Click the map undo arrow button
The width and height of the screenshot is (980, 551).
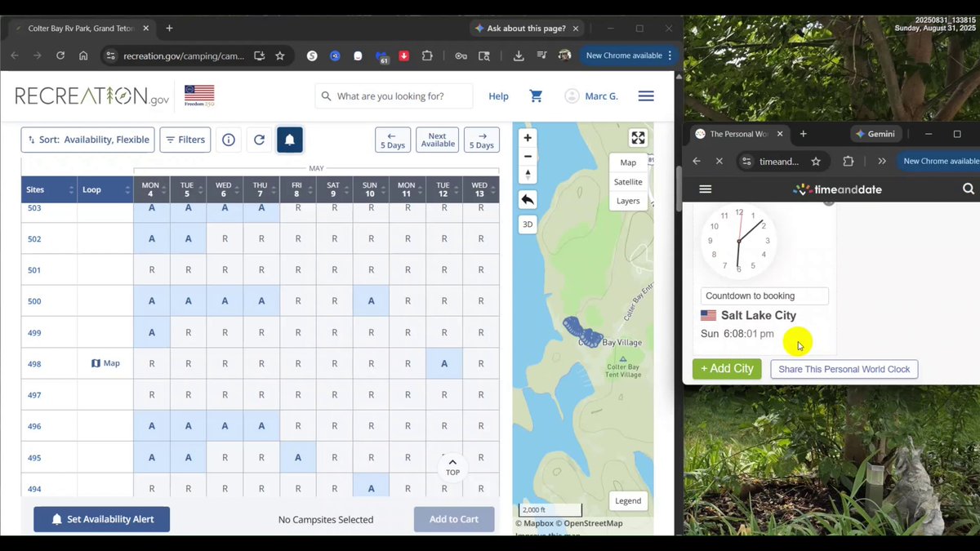pos(528,199)
